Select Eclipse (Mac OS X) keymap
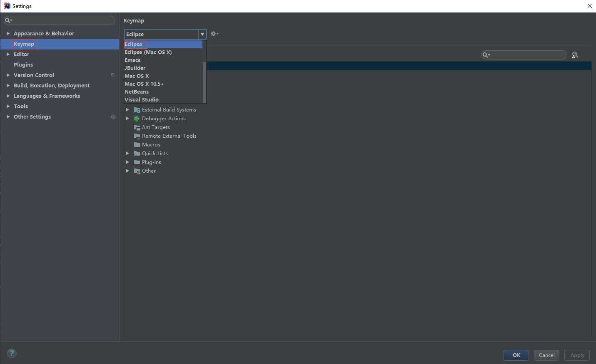This screenshot has height=364, width=596. tap(163, 52)
